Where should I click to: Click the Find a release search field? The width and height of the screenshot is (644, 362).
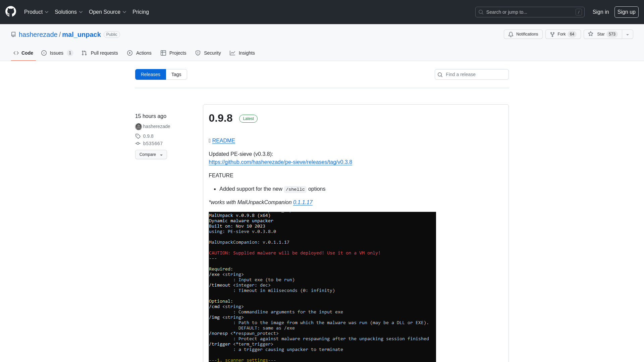tap(472, 74)
